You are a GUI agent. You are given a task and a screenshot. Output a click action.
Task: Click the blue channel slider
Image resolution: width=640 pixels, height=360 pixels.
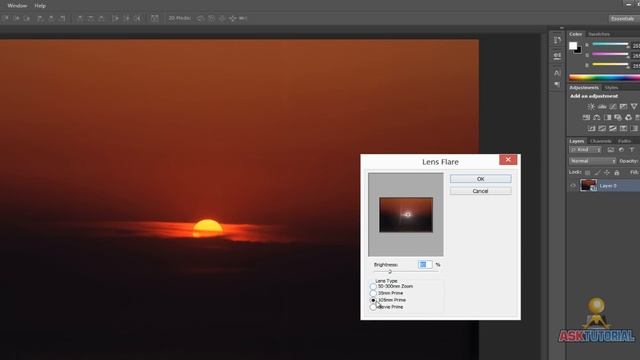pos(610,64)
